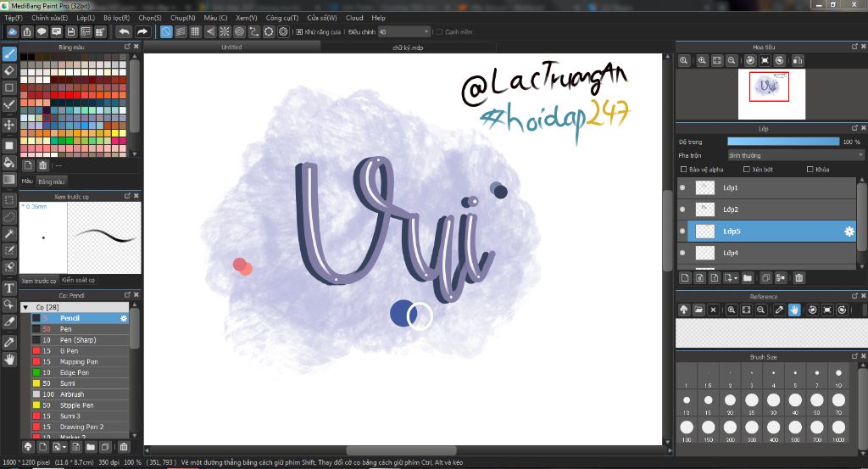The height and width of the screenshot is (469, 868).
Task: Collapse the Cọ [28] brush group
Action: tap(25, 307)
